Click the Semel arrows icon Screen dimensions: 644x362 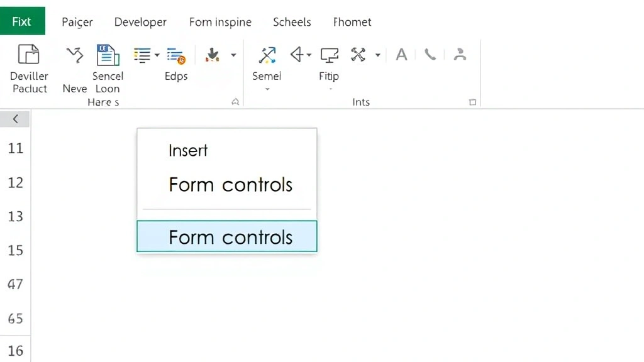pos(267,55)
